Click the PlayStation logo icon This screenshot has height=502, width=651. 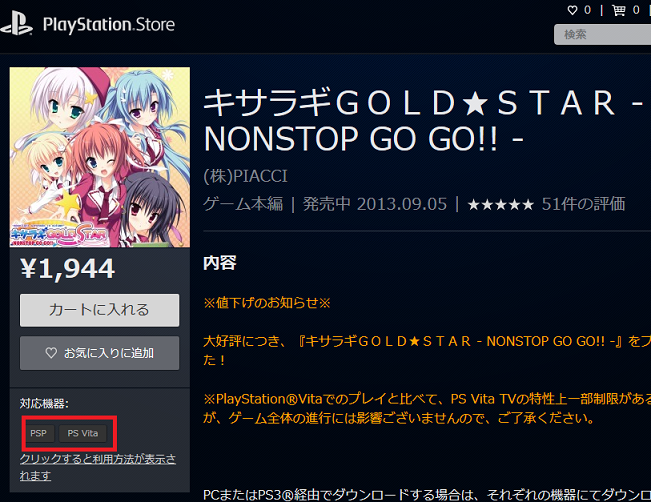click(17, 24)
